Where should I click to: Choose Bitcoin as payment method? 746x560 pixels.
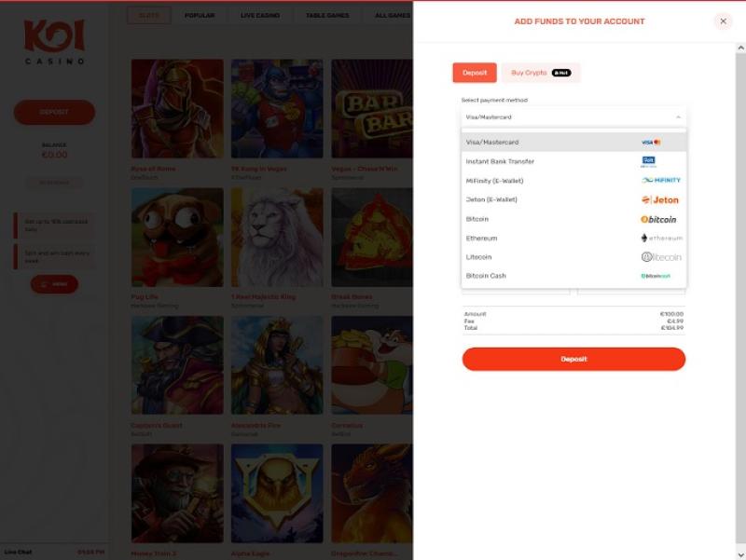coord(573,219)
